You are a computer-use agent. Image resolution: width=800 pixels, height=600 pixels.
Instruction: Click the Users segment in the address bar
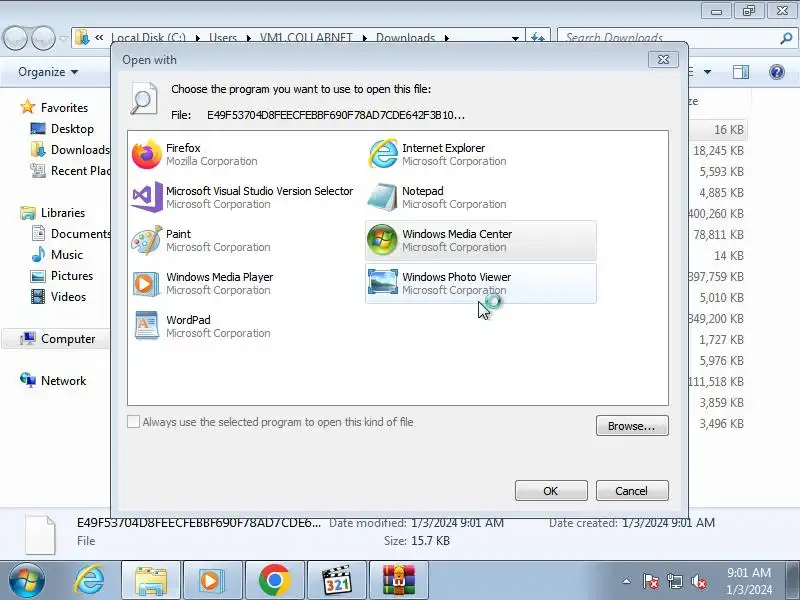point(223,38)
